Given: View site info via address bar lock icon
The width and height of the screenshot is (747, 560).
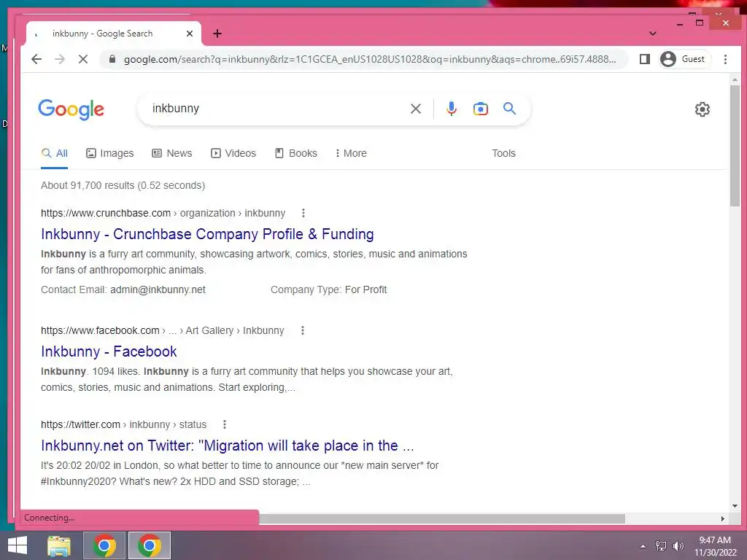Looking at the screenshot, I should 112,59.
